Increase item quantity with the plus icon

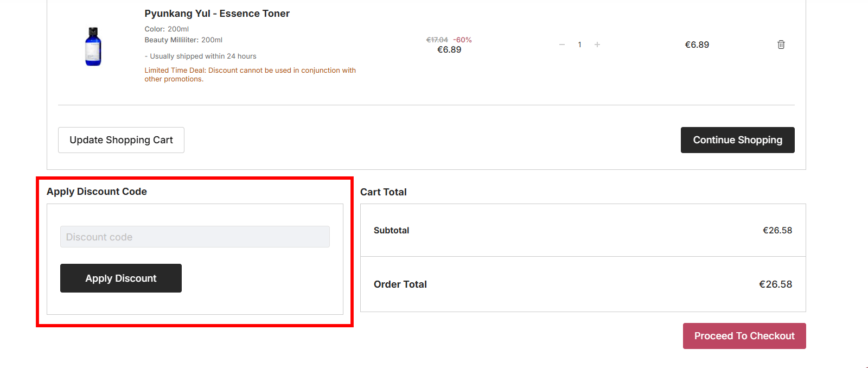point(597,45)
